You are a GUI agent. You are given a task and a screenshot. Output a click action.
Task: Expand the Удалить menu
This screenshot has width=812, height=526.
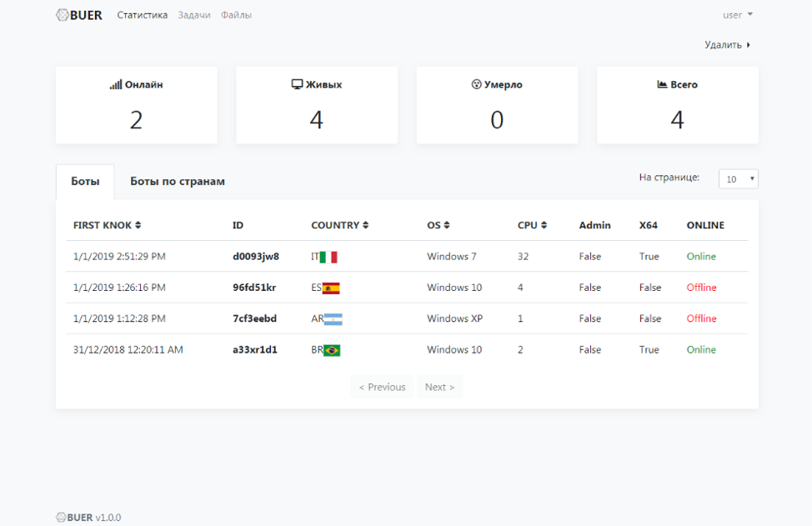727,45
